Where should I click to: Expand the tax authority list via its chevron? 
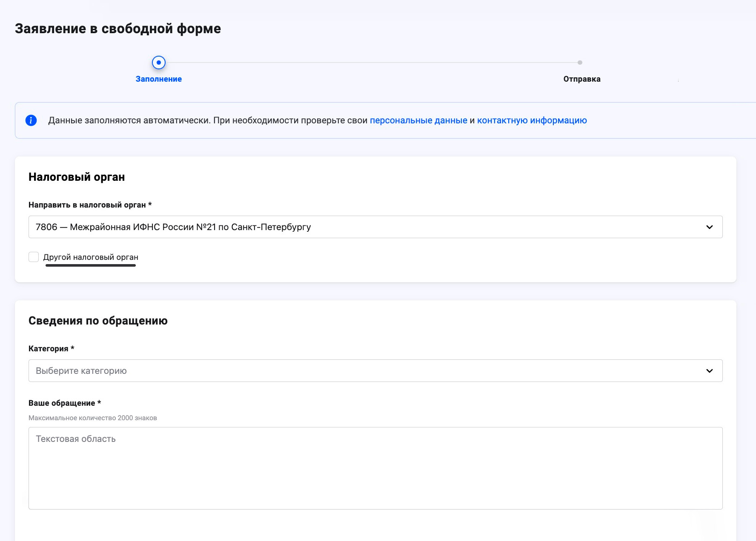pyautogui.click(x=710, y=227)
